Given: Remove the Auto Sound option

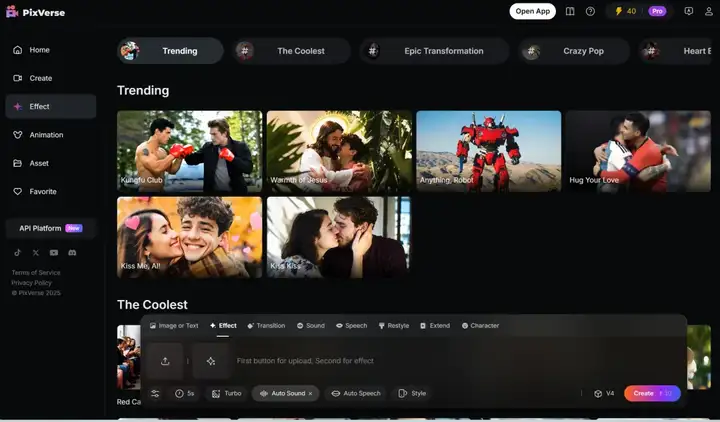Looking at the screenshot, I should point(310,394).
